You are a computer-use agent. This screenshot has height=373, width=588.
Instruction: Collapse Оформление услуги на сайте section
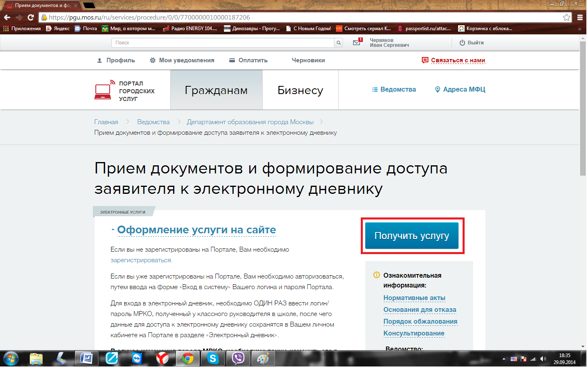(x=197, y=230)
